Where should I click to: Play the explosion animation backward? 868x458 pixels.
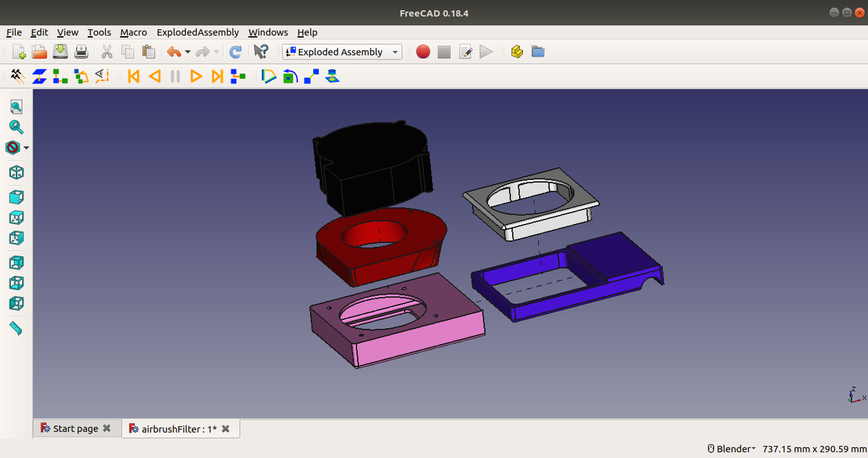(154, 76)
